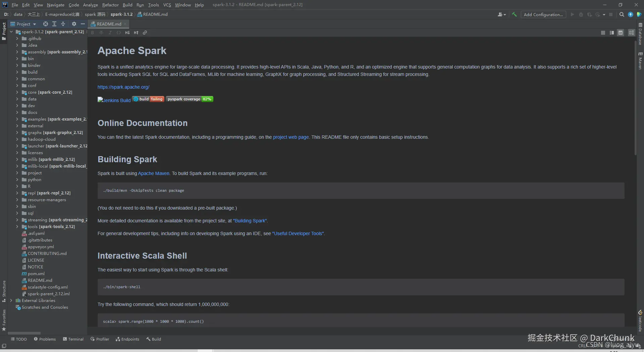Click the code span icon in markdown toolbar
Image resolution: width=644 pixels, height=352 pixels.
(119, 33)
